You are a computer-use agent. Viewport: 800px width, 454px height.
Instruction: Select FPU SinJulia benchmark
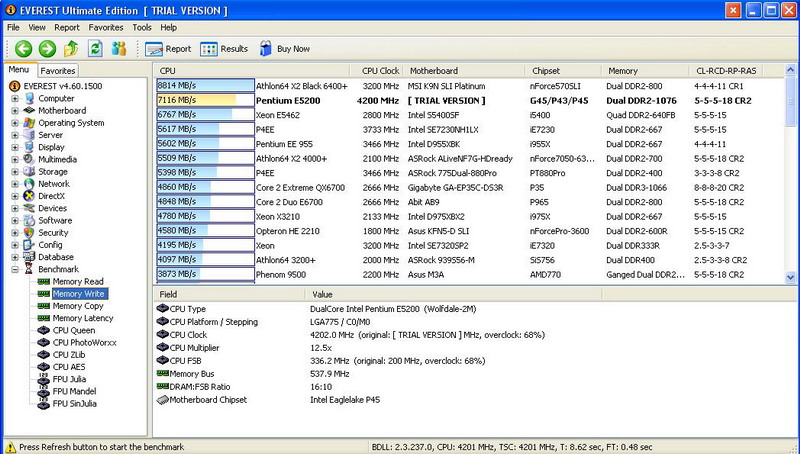[74, 404]
